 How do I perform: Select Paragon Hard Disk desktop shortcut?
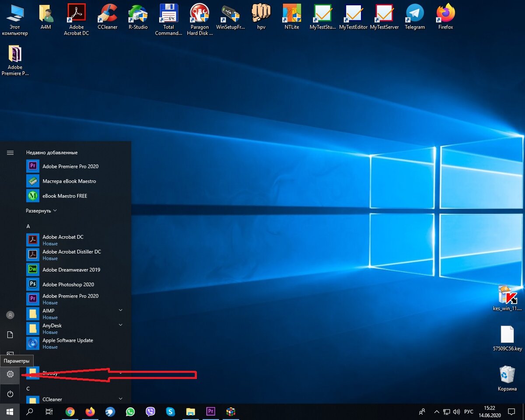point(199,20)
